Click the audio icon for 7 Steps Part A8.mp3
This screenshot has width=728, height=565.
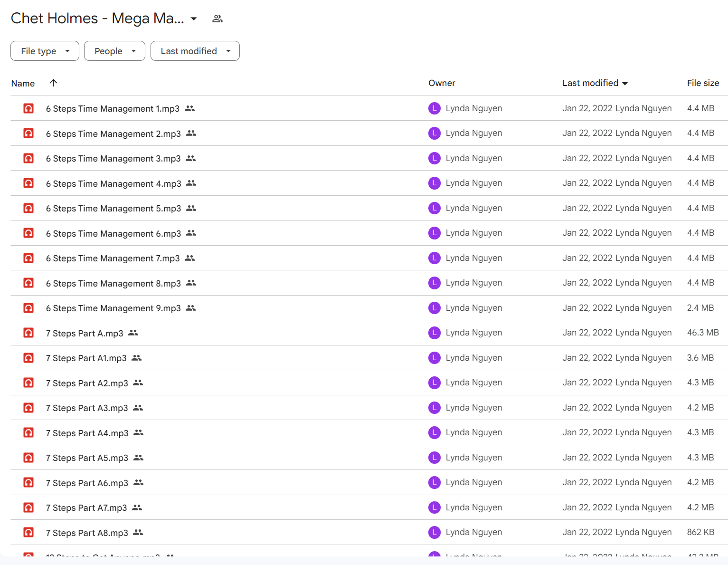tap(28, 532)
